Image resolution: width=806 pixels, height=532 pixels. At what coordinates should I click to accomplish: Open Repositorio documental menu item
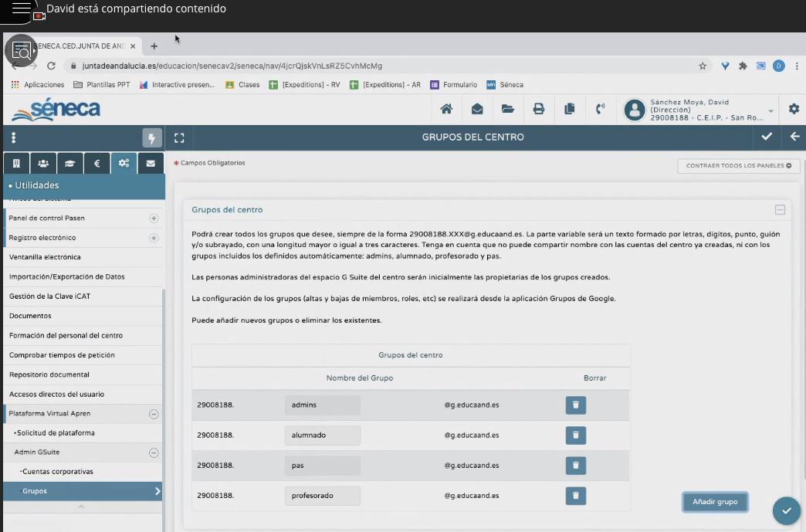[x=49, y=374]
